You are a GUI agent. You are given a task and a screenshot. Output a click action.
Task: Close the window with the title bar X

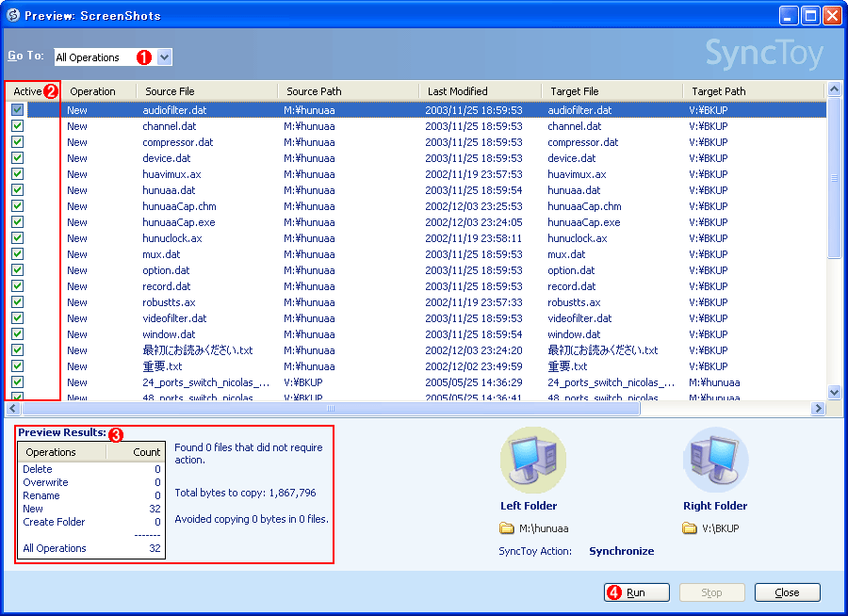coord(832,16)
